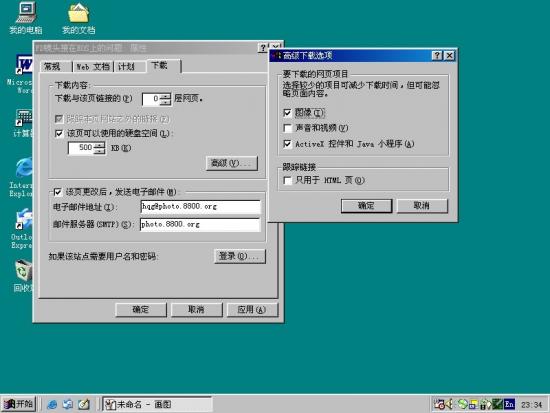This screenshot has width=550, height=413.
Task: Switch to the 常规 tab
Action: click(55, 67)
